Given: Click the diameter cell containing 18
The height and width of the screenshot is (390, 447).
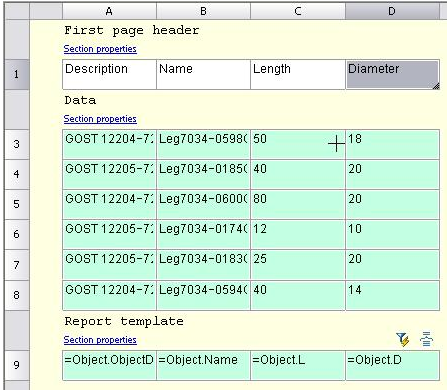Looking at the screenshot, I should tap(392, 144).
